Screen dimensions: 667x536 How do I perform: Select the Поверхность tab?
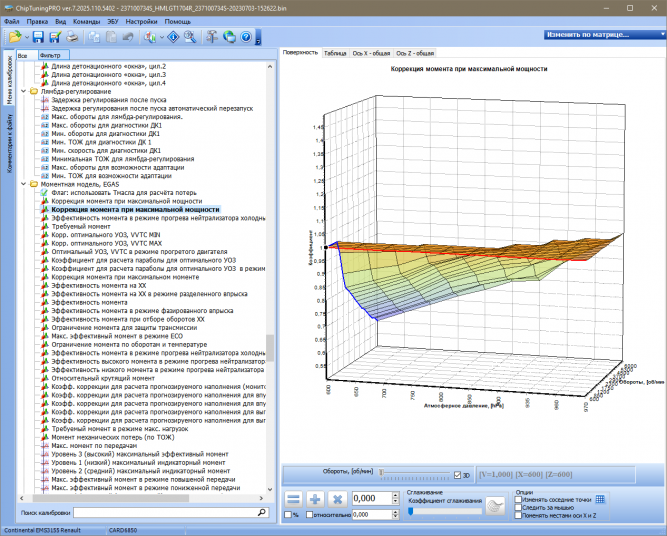[300, 52]
